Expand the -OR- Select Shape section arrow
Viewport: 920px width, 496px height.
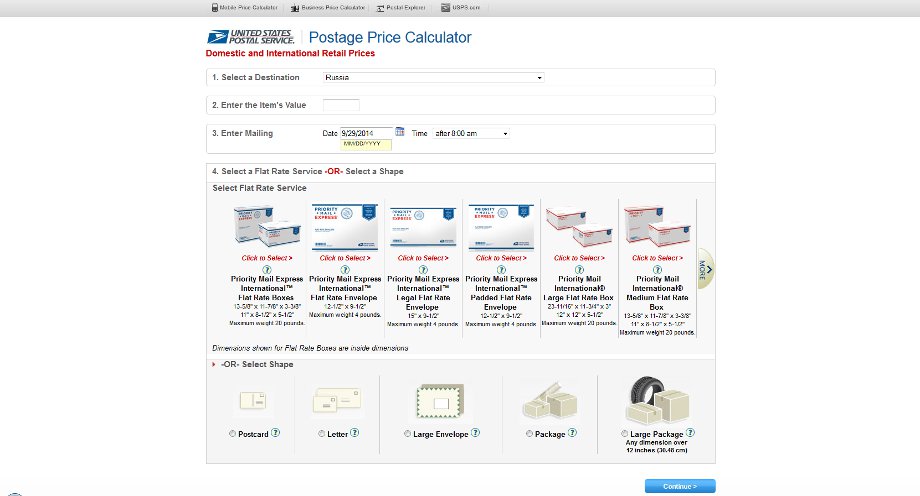[x=214, y=365]
